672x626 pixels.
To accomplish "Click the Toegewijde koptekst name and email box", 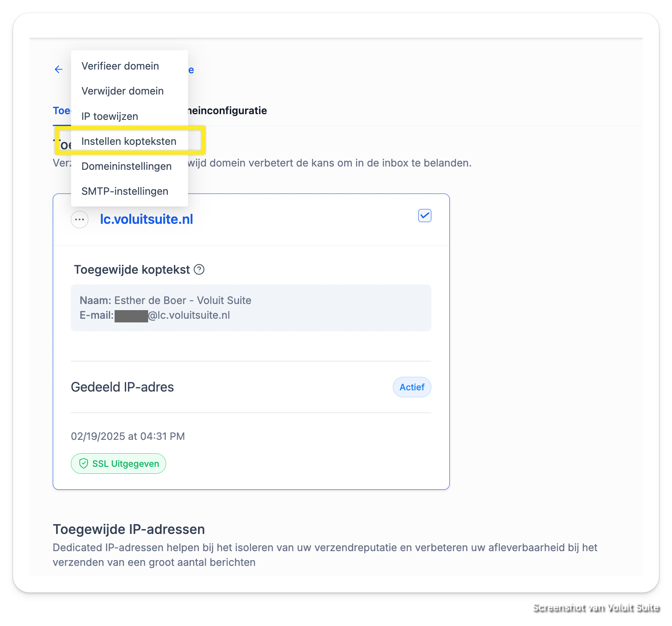I will click(251, 308).
